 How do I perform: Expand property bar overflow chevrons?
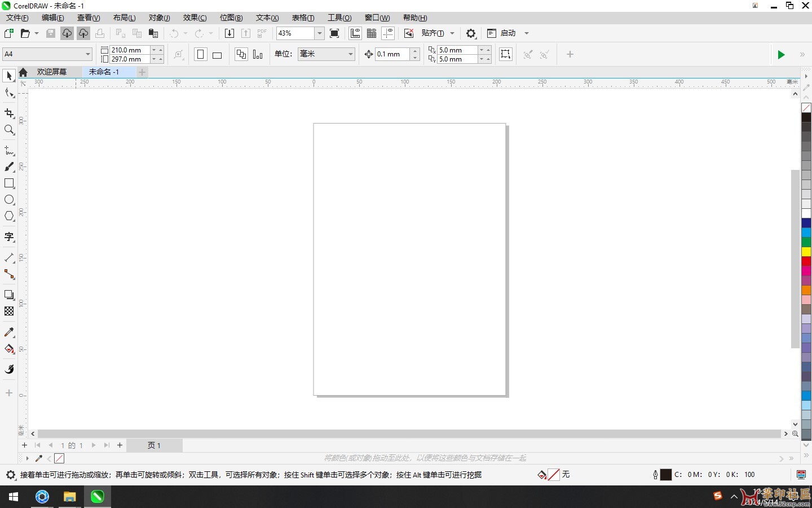(x=802, y=55)
